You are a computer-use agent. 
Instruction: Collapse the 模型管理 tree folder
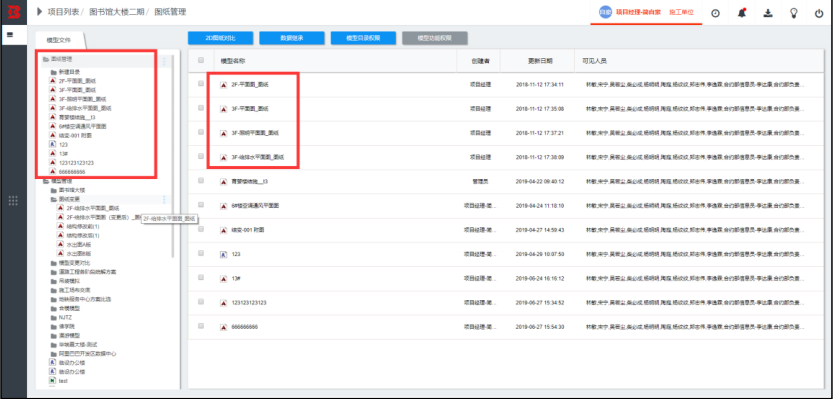(46, 181)
